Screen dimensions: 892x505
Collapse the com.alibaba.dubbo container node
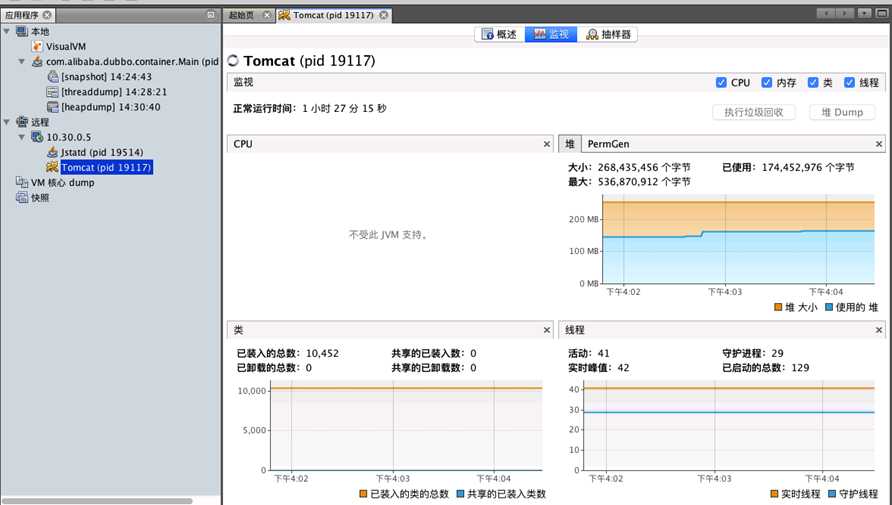coord(22,61)
